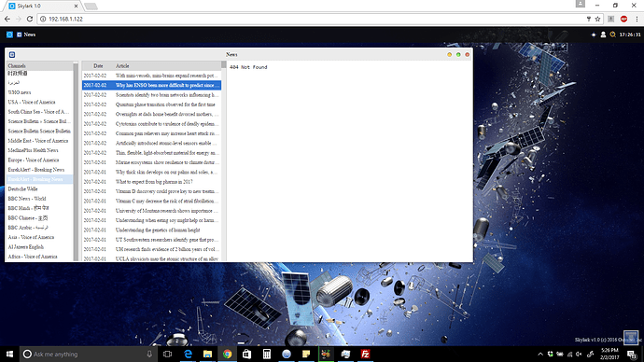
Task: Go forward in the browser
Action: coord(19,19)
